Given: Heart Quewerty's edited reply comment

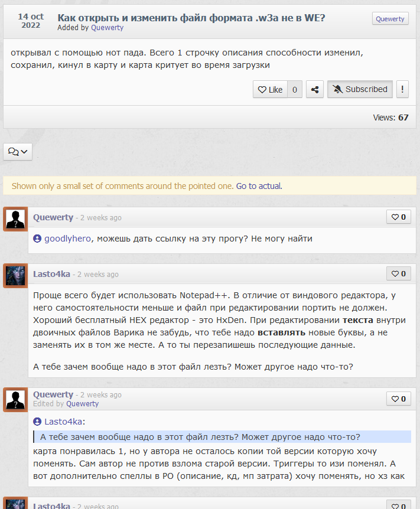Looking at the screenshot, I should [x=399, y=399].
